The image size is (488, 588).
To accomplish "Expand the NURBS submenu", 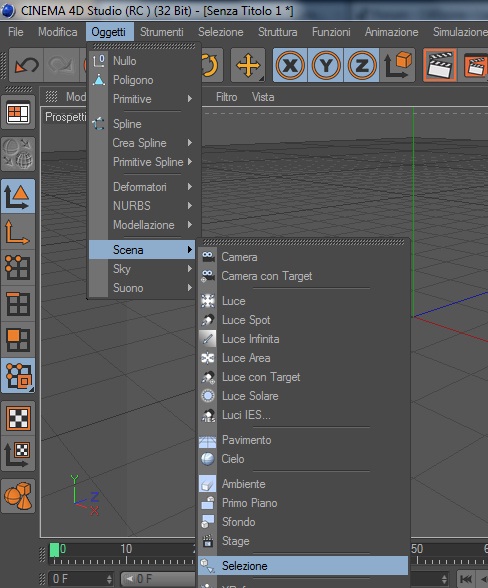I will click(x=142, y=206).
